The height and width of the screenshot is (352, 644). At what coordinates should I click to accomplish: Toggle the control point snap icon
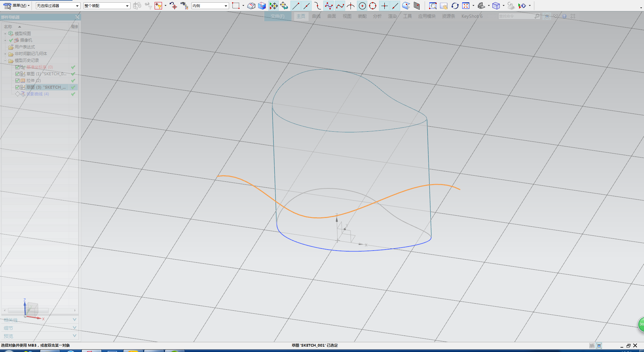[x=318, y=6]
